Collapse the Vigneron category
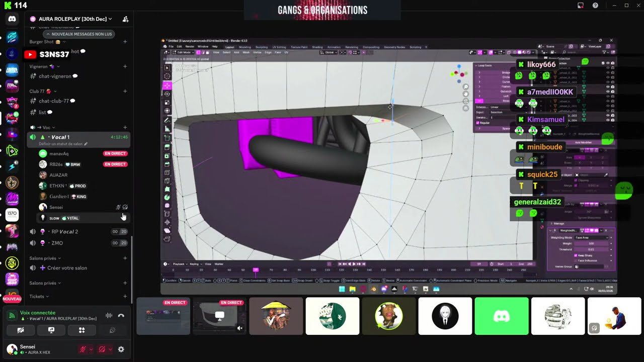 44,66
